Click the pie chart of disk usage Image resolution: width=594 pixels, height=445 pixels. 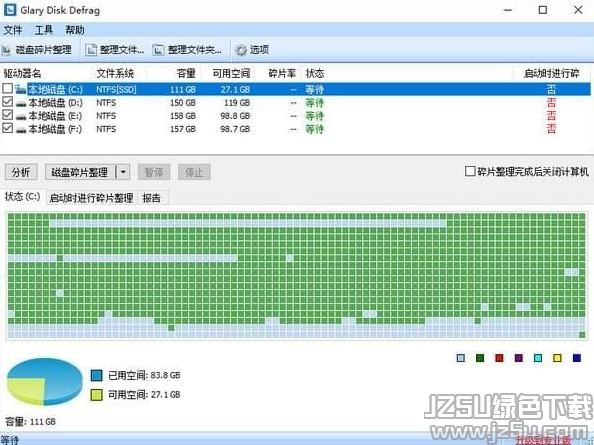[45, 381]
